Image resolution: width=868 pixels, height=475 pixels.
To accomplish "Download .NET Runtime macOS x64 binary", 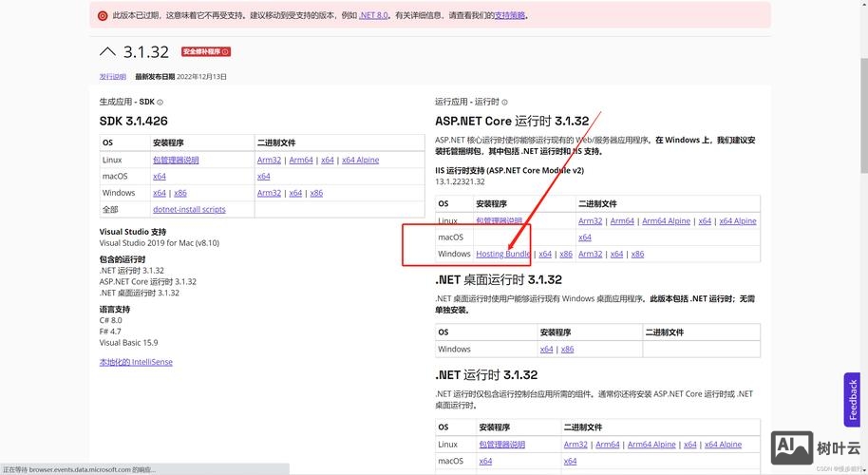I will 570,461.
